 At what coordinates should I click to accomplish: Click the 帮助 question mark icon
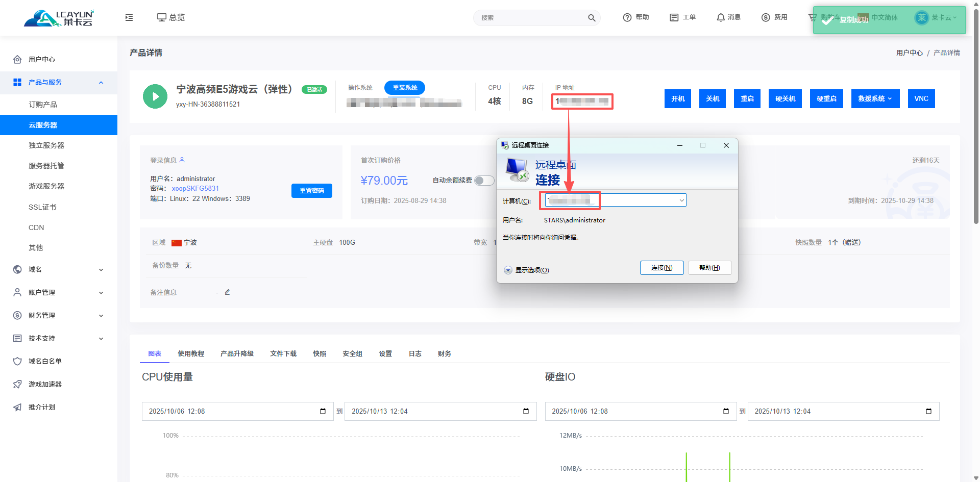point(627,17)
